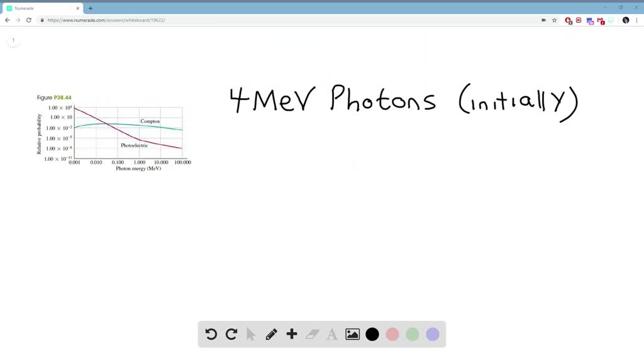The height and width of the screenshot is (351, 644).
Task: Redo the whiteboard action
Action: (231, 334)
